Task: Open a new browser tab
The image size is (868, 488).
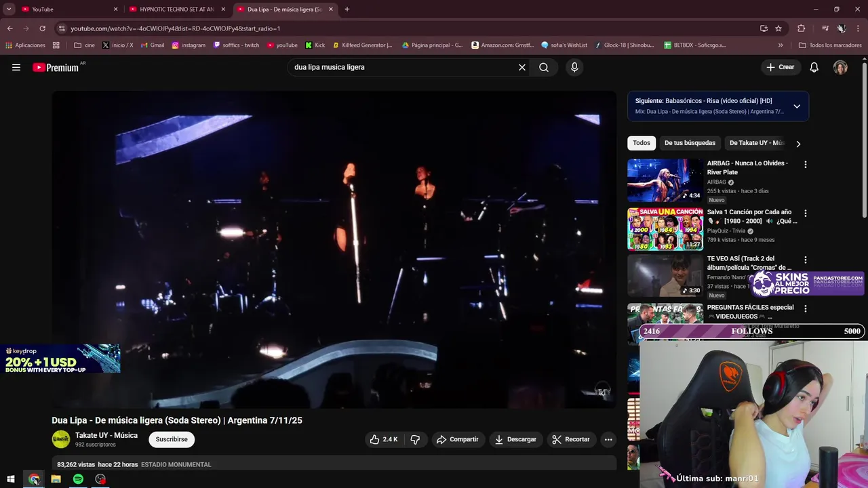Action: click(x=347, y=9)
